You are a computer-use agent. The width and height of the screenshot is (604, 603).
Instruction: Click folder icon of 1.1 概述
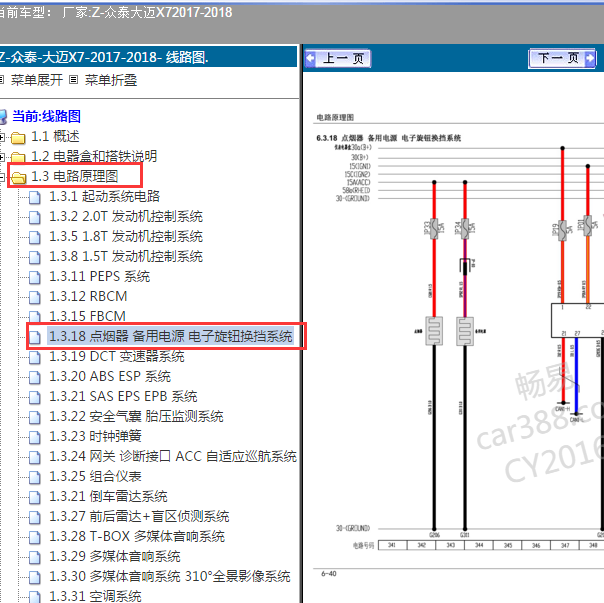click(18, 137)
